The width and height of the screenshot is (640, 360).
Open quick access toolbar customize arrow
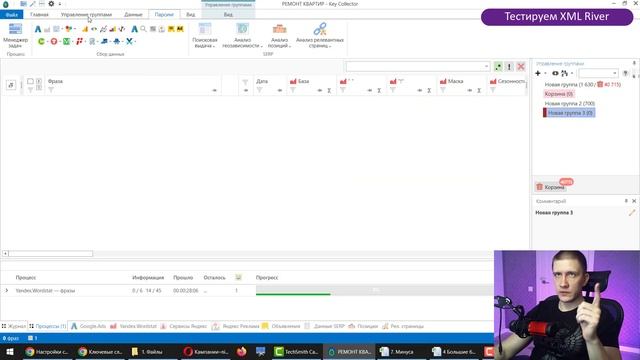point(60,4)
